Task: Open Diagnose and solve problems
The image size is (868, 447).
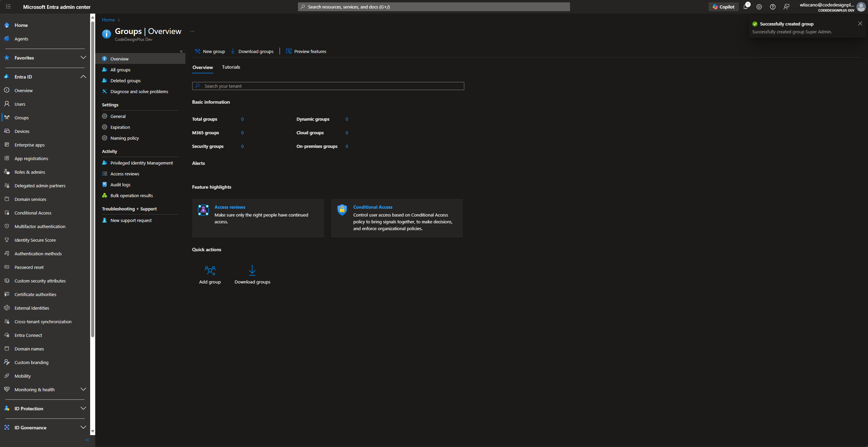Action: tap(140, 91)
